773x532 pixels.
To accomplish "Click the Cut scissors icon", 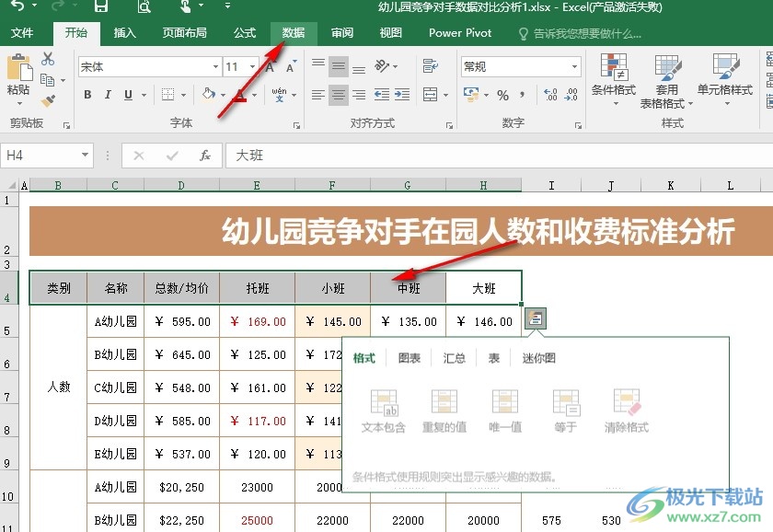I will 48,59.
